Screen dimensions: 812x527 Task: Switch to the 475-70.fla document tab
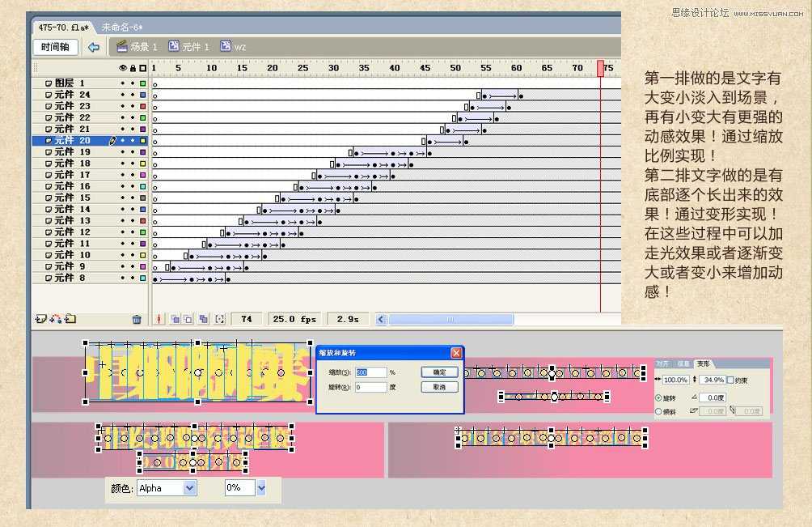(x=63, y=27)
